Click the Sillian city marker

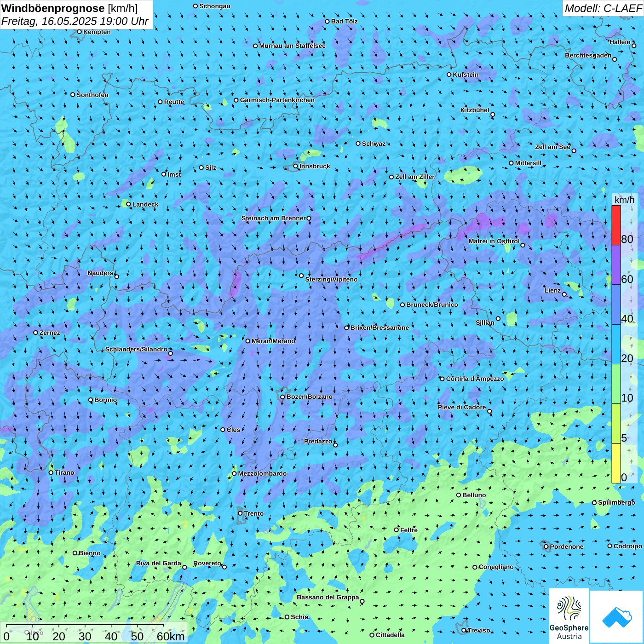(498, 318)
